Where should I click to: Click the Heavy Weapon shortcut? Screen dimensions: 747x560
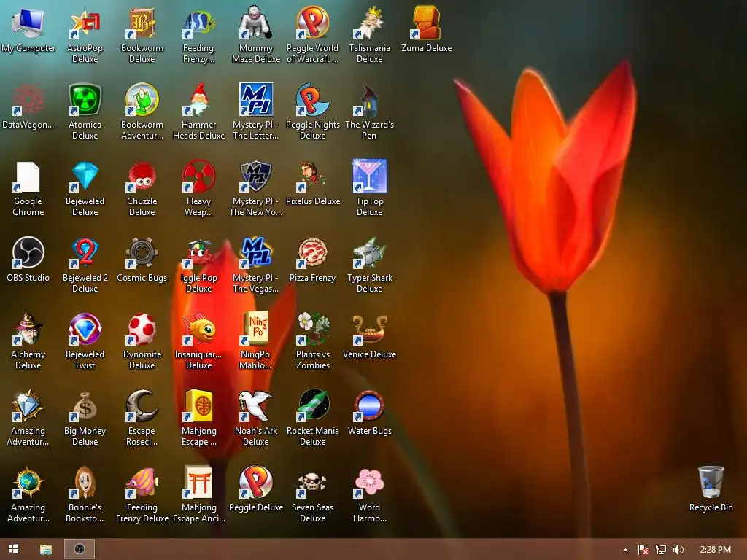(x=198, y=176)
